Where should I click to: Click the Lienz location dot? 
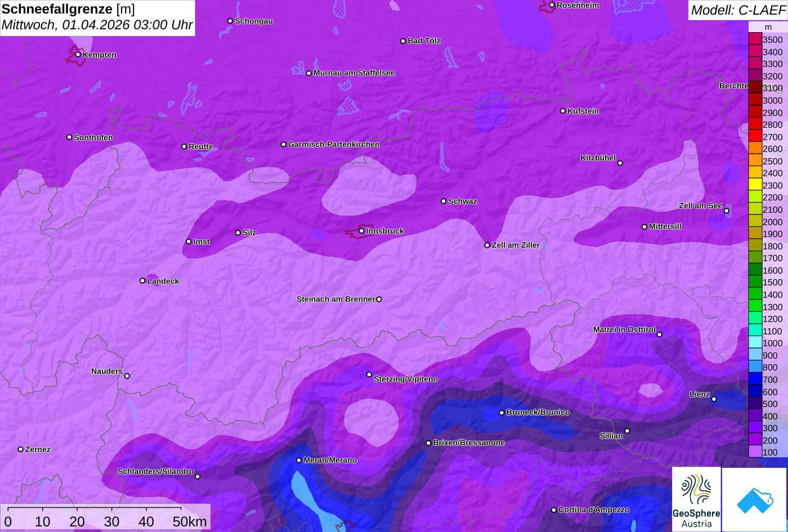[x=714, y=399]
